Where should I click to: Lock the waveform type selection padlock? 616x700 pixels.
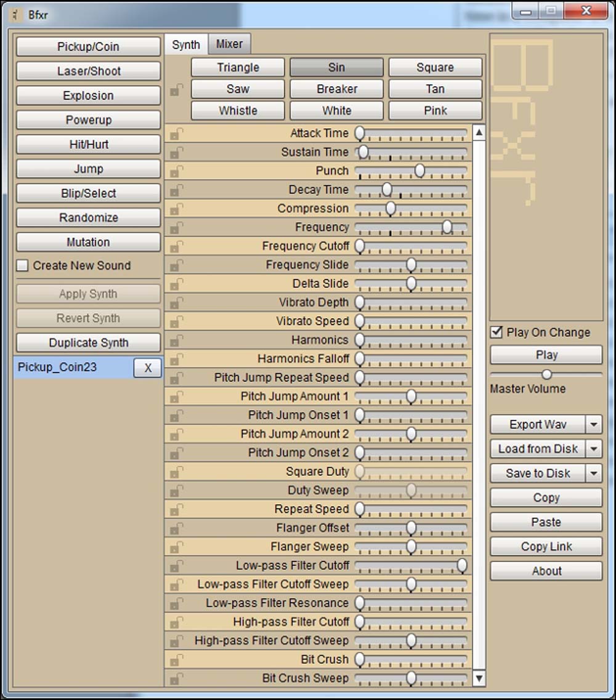tap(176, 90)
